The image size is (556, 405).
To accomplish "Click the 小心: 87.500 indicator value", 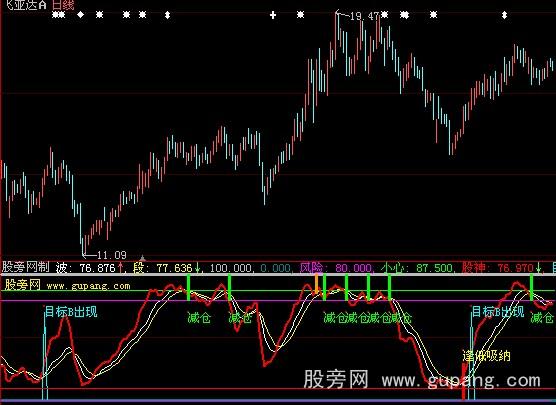I will click(x=417, y=268).
